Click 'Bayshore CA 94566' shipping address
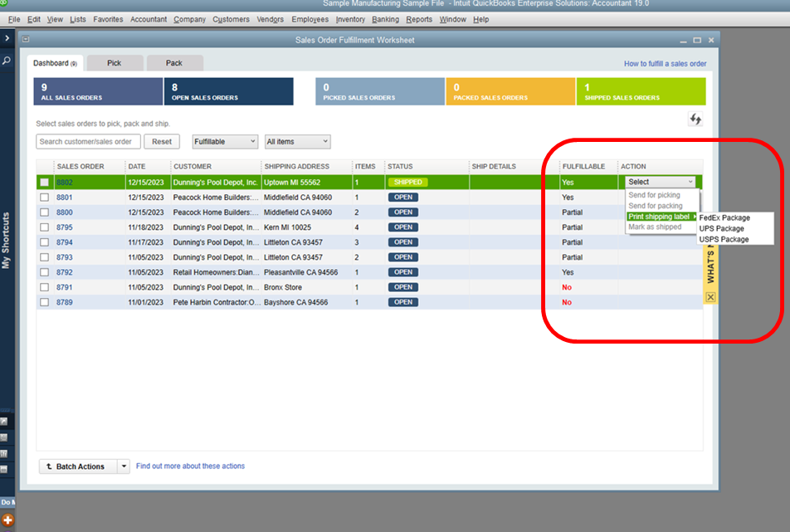 coord(295,302)
